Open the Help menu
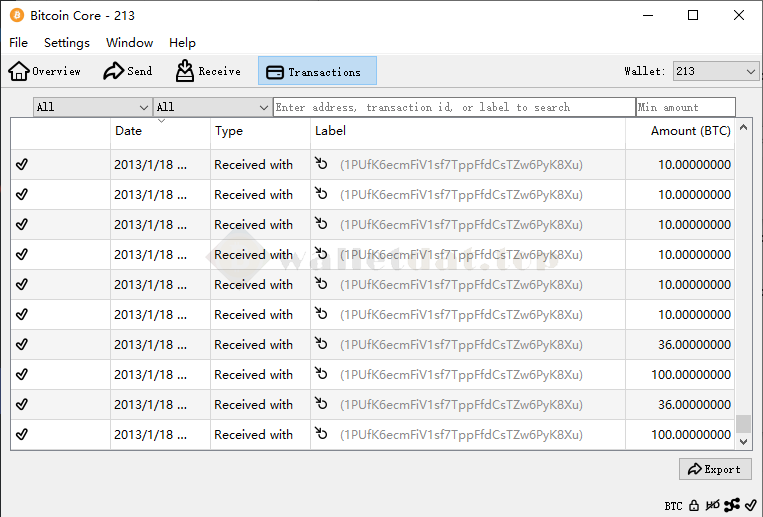The height and width of the screenshot is (517, 763). tap(182, 43)
